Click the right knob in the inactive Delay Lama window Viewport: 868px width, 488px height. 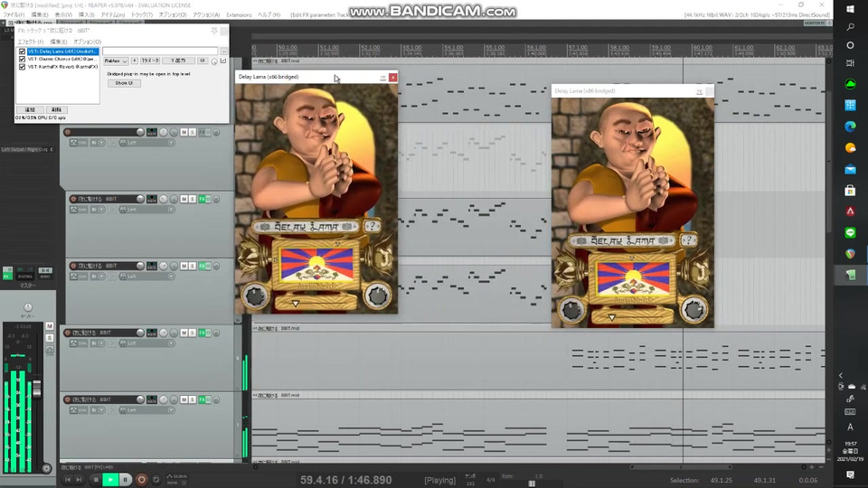[693, 309]
